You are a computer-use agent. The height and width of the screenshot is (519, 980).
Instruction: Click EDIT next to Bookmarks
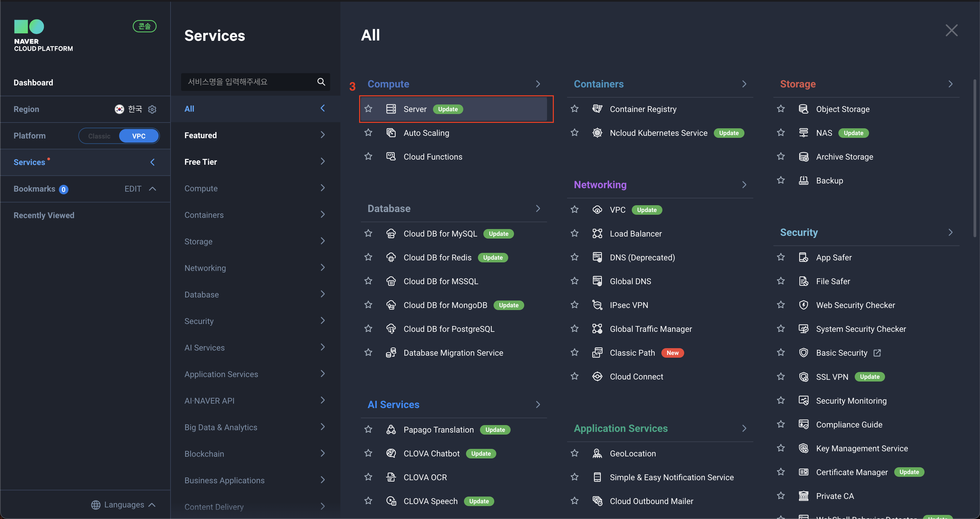tap(133, 189)
